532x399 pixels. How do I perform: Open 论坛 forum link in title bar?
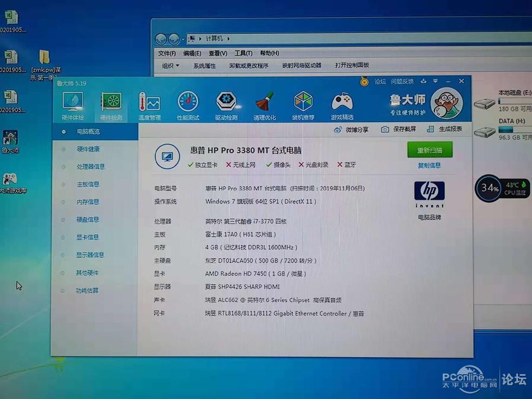click(x=380, y=82)
